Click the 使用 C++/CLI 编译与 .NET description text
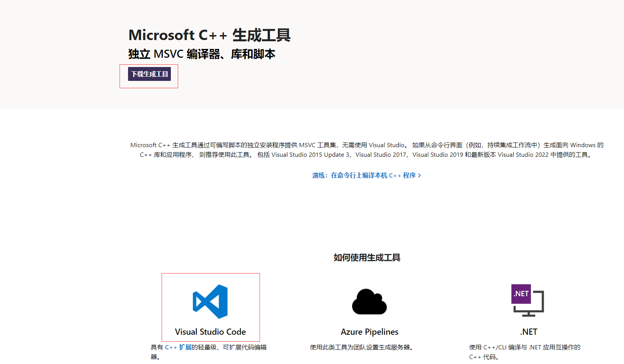 [x=524, y=352]
